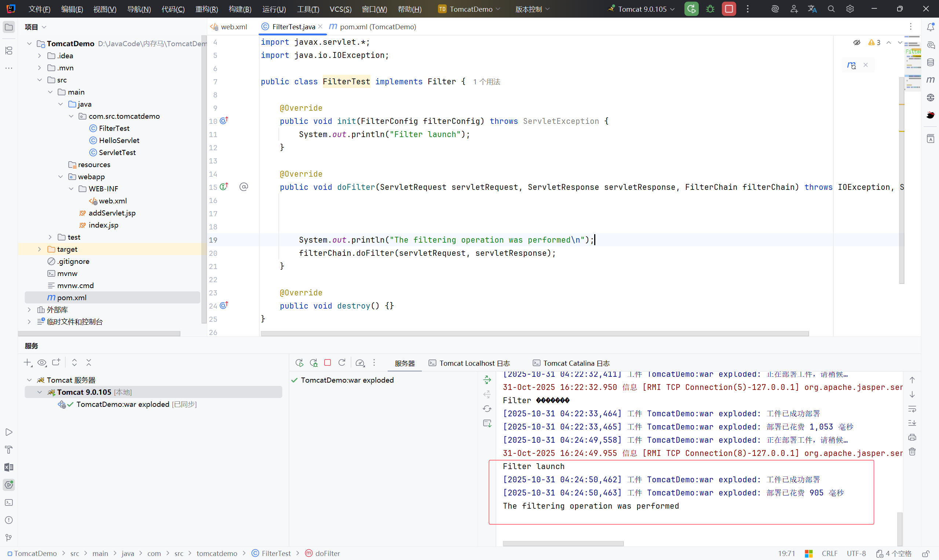Toggle soft-wrap in server console
Image resolution: width=939 pixels, height=560 pixels.
click(912, 409)
